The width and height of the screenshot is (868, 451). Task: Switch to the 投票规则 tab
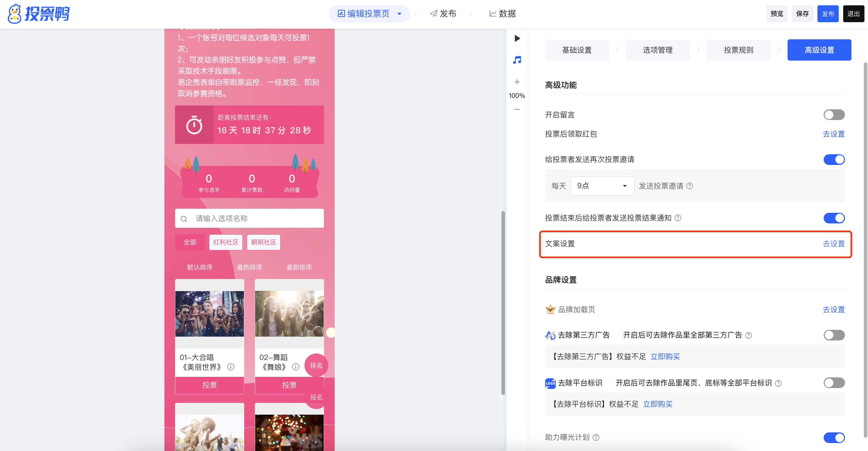738,50
